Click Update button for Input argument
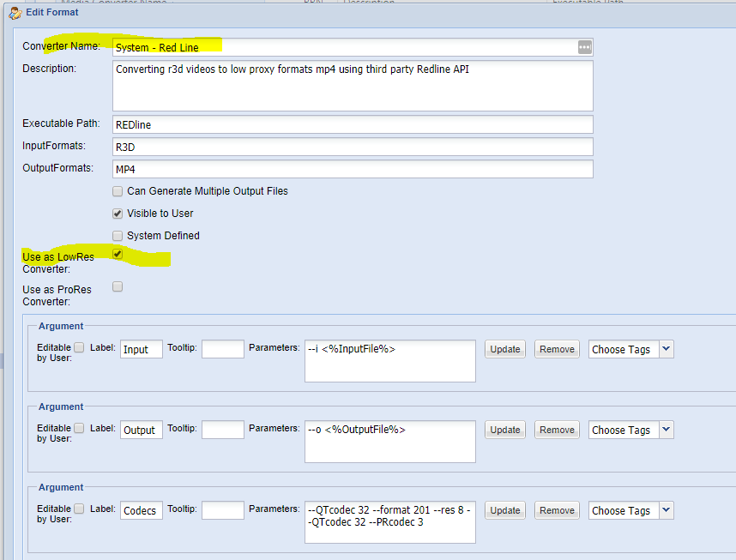Screen dimensions: 736x560 click(x=505, y=349)
